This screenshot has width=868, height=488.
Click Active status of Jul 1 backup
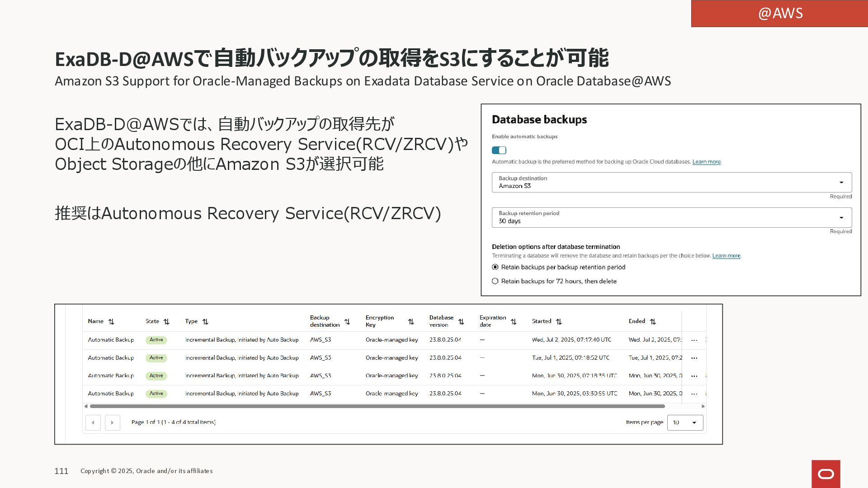[x=156, y=358]
